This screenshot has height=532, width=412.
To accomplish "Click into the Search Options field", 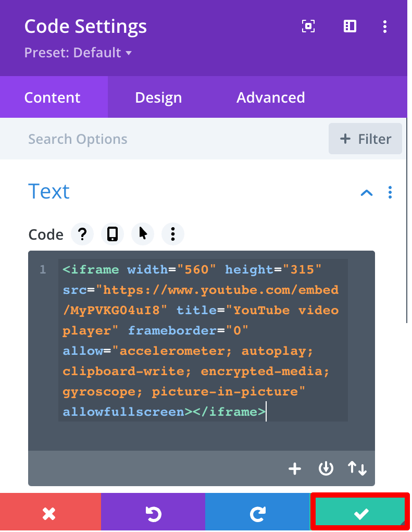I will pyautogui.click(x=156, y=139).
